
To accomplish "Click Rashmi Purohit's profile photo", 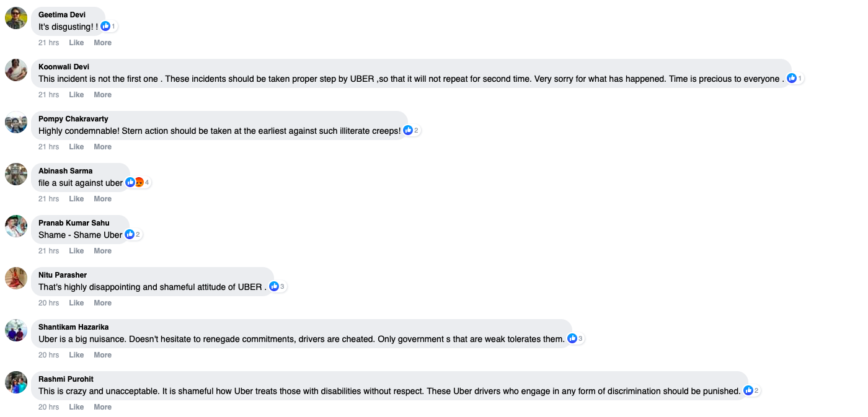I will tap(16, 382).
